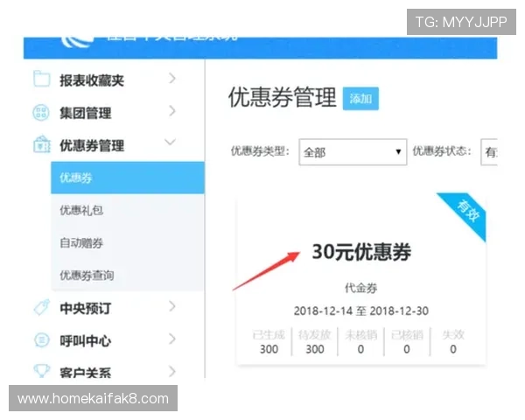
Task: Click the 失效 count 0
Action: tap(453, 349)
